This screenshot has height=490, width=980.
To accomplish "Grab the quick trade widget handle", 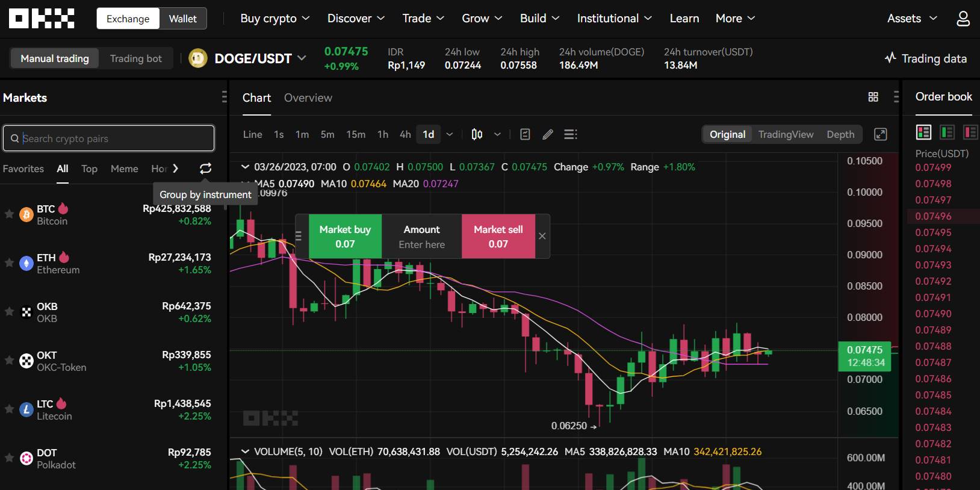I will coord(299,236).
